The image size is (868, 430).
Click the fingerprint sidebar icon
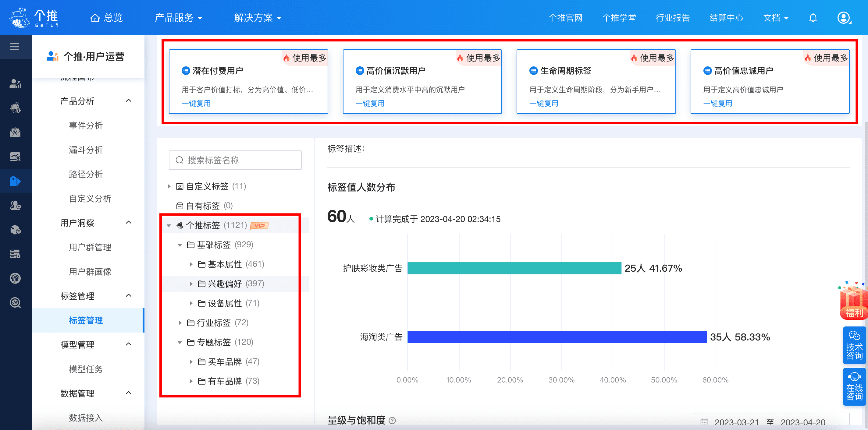click(15, 278)
